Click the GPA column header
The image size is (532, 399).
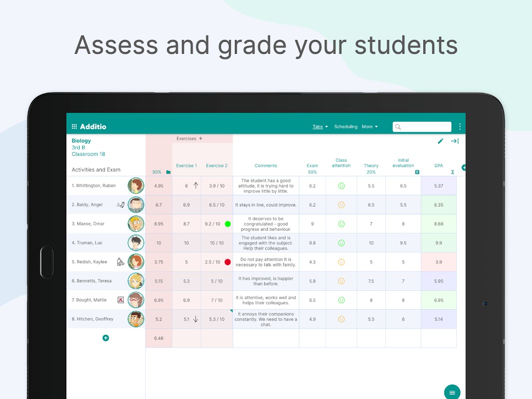click(439, 166)
